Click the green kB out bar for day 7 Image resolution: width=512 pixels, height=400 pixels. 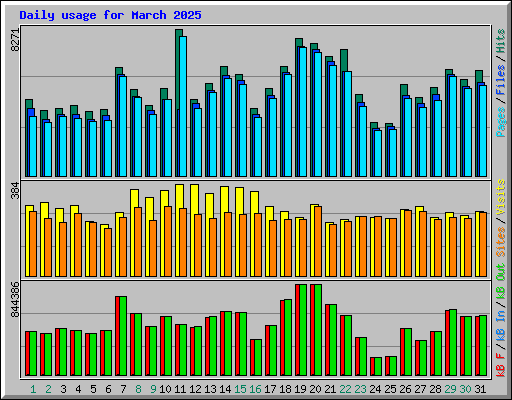pos(123,336)
